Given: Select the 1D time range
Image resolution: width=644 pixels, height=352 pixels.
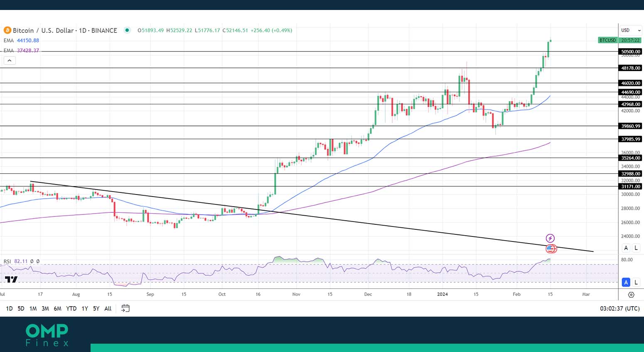Looking at the screenshot, I should coord(9,308).
